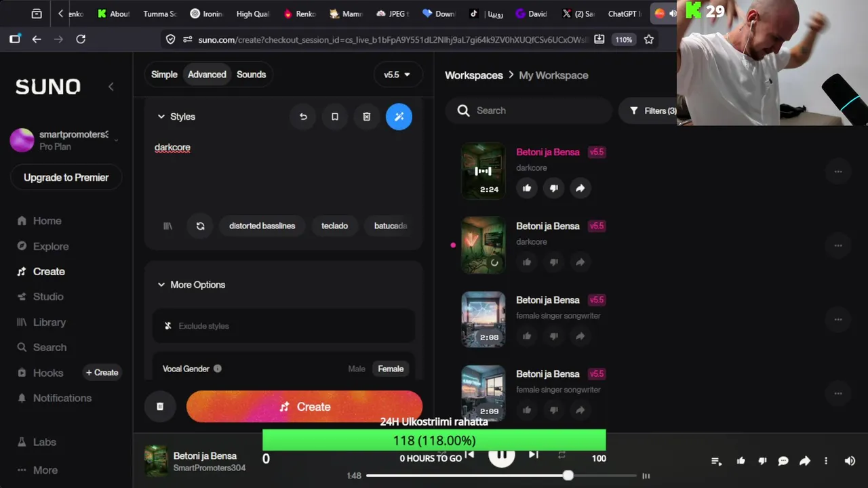Click the + Create button next to Hooks
The image size is (868, 488).
[102, 373]
